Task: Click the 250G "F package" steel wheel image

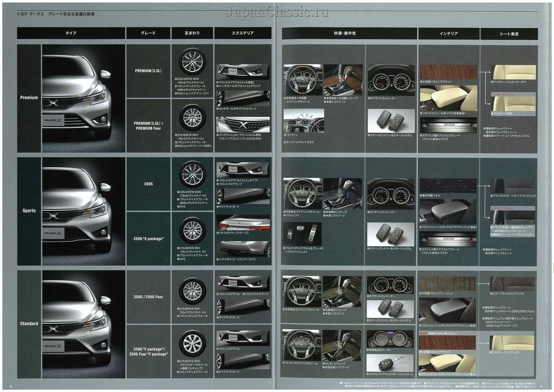Action: tap(192, 343)
